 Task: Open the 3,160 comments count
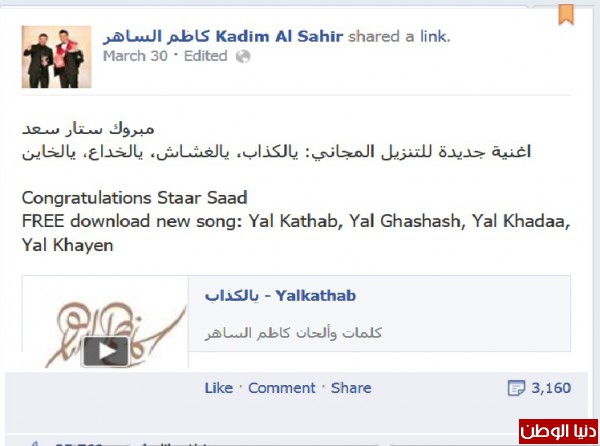(x=551, y=388)
